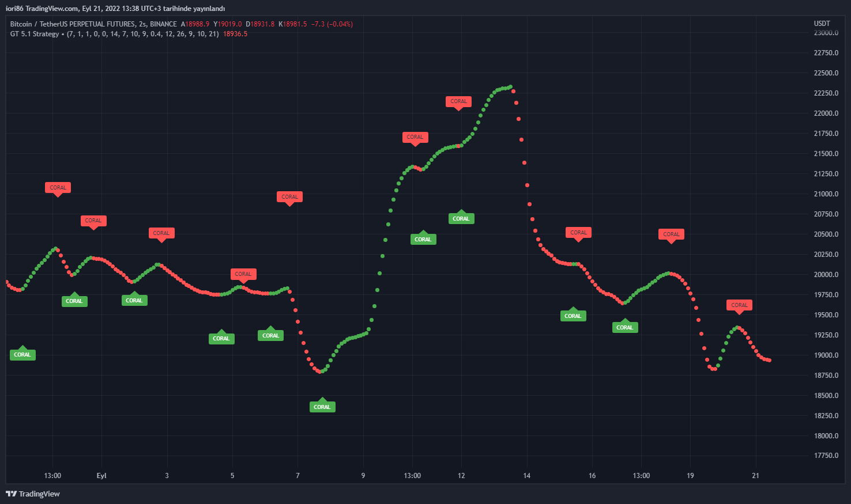Click the 20500.0 price axis label
This screenshot has width=851, height=504.
pyautogui.click(x=826, y=234)
